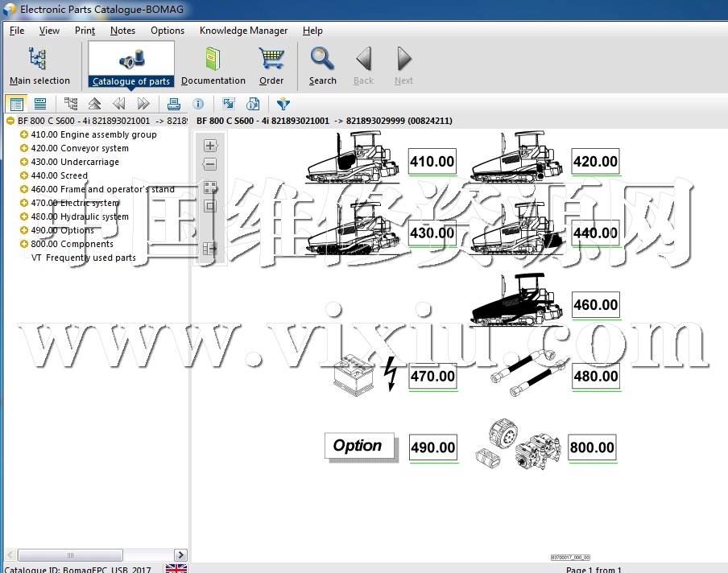Open the Knowledge Manager menu
The image size is (728, 573).
243,31
